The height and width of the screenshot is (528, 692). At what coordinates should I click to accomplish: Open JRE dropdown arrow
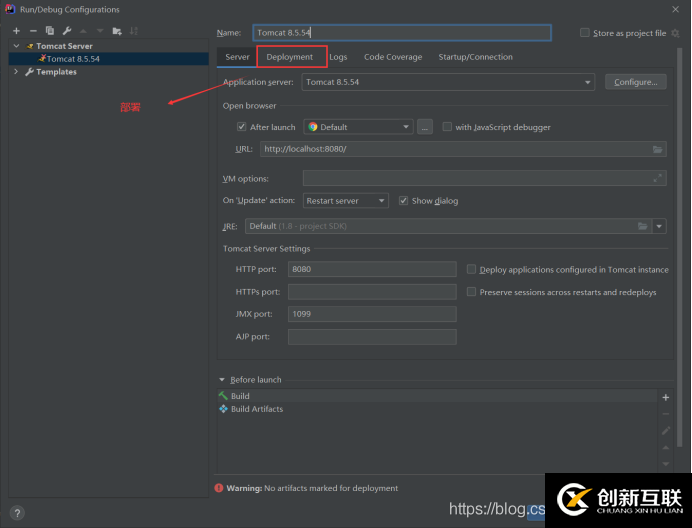(659, 226)
